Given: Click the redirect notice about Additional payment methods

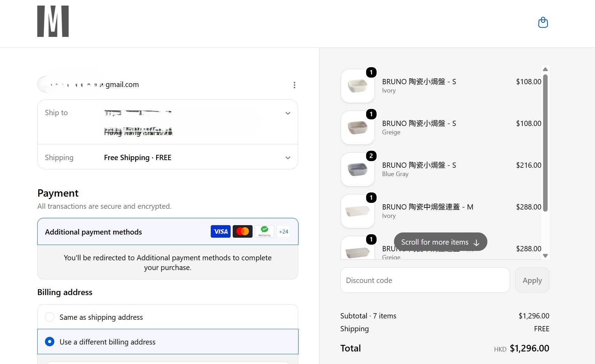Looking at the screenshot, I should [168, 262].
